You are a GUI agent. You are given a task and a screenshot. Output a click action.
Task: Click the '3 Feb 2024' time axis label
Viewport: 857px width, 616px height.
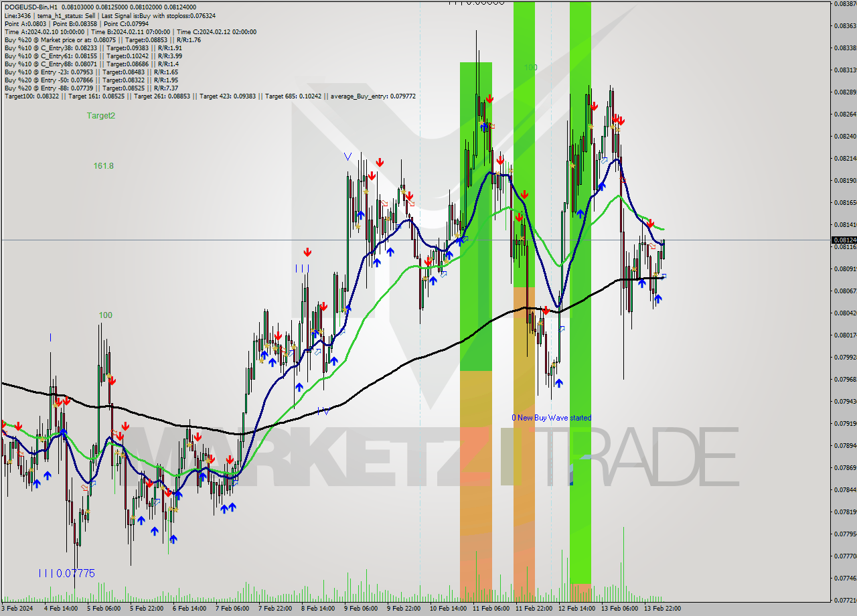point(17,609)
